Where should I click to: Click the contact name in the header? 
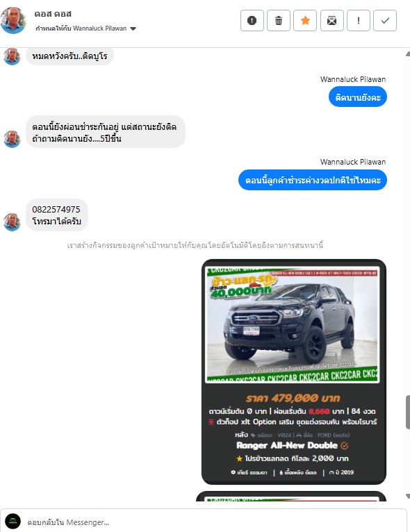(x=53, y=14)
